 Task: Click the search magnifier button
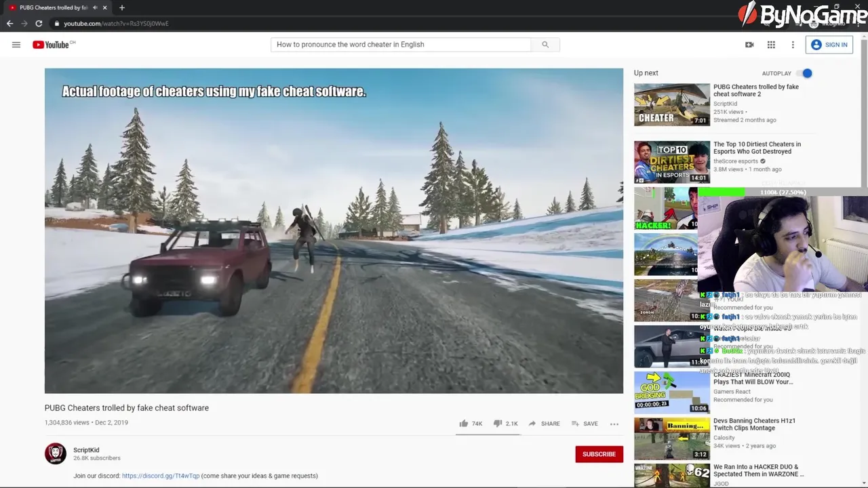[545, 45]
